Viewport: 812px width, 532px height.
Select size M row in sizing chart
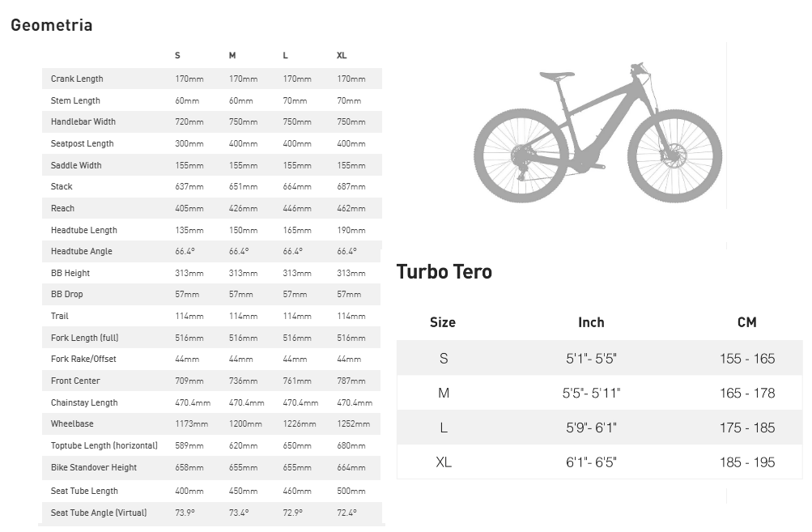pyautogui.click(x=600, y=393)
